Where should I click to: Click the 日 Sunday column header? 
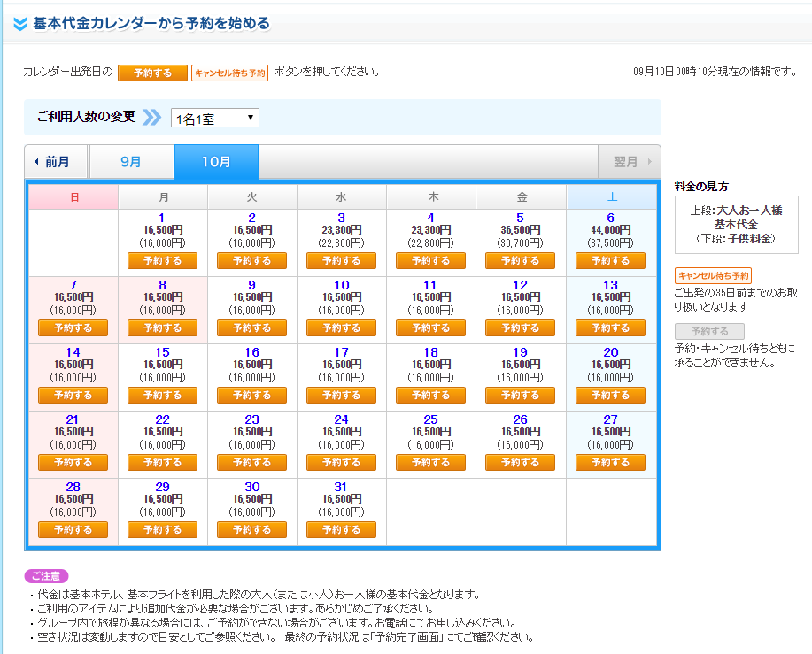73,197
